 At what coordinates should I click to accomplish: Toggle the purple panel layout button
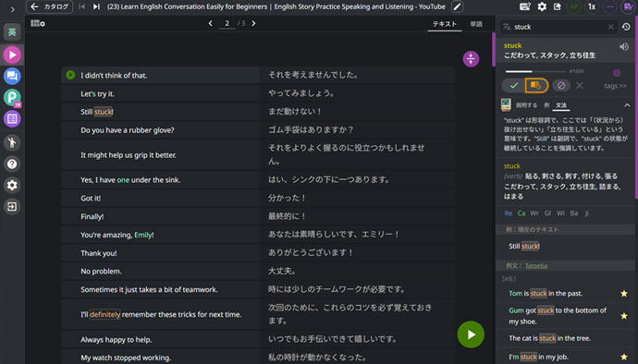point(628,6)
